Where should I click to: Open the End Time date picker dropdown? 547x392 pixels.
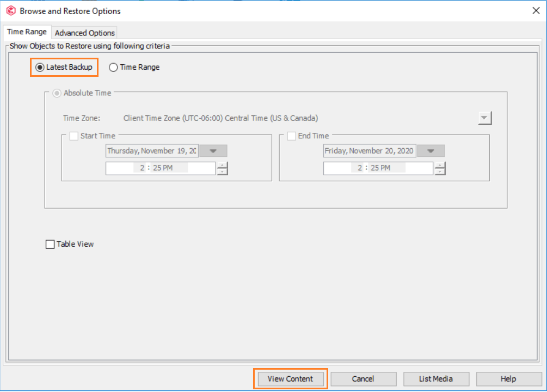[x=431, y=151]
